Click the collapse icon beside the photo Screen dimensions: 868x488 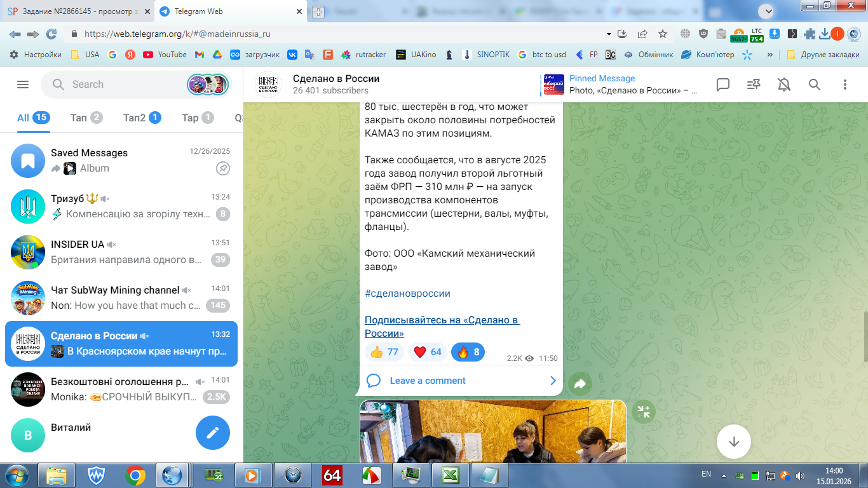(644, 412)
